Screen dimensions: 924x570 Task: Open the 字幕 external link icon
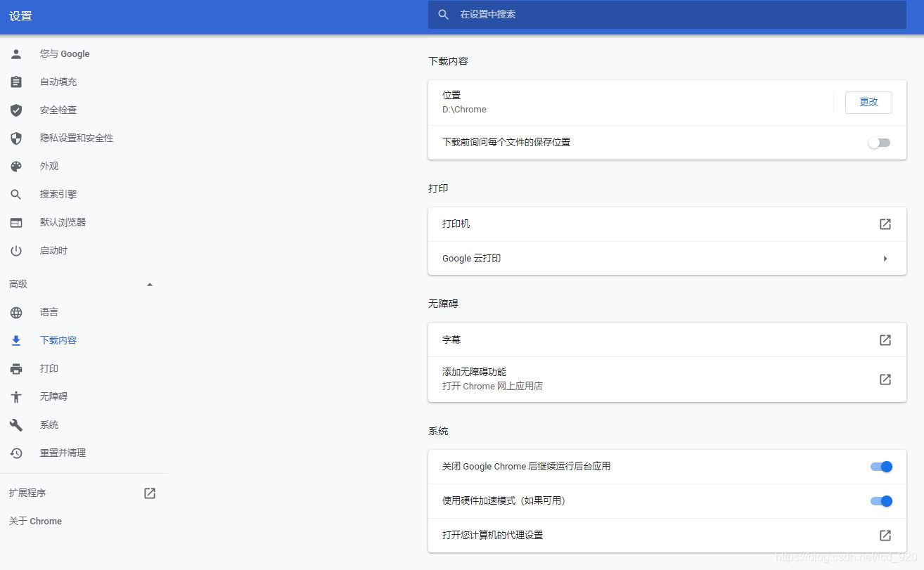885,340
